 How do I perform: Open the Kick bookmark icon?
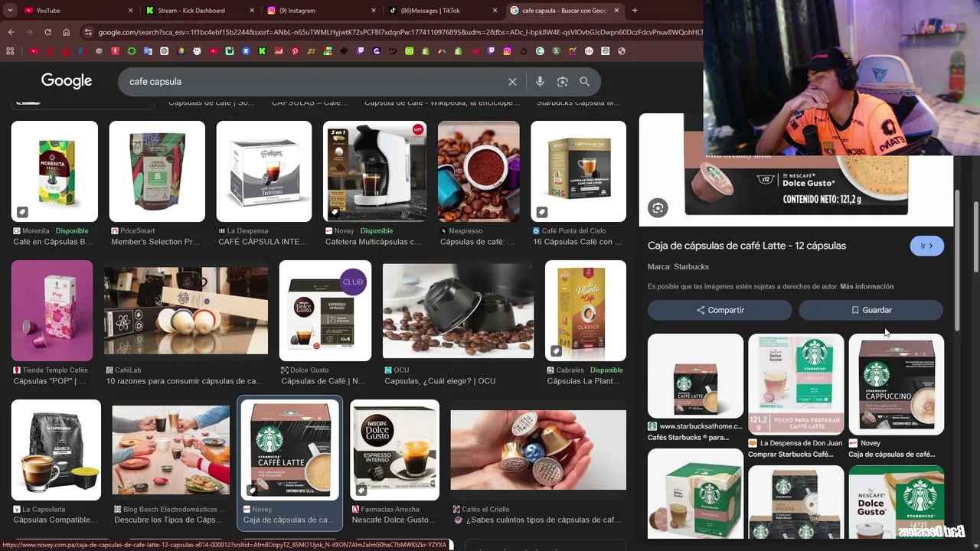pos(262,51)
